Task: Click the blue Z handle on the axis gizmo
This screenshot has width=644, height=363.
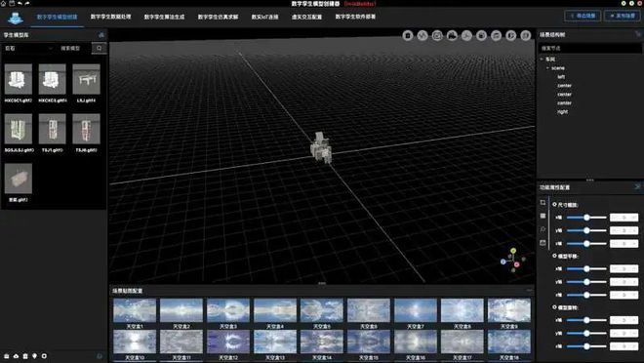Action: [x=503, y=262]
